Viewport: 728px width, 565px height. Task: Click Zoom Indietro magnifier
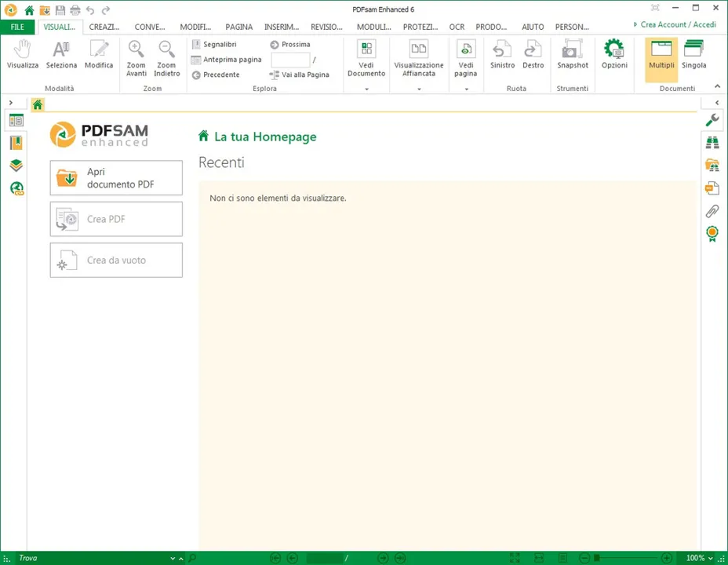point(166,59)
